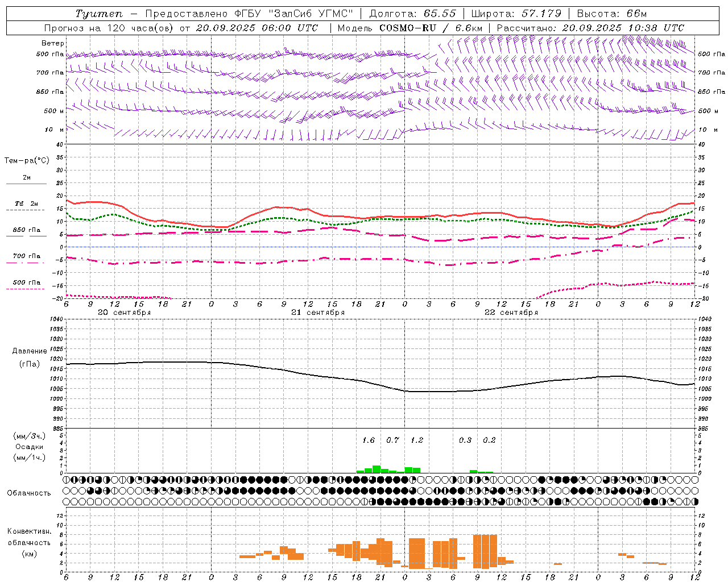
Task: Click the solid line sample under "2м" legend
Action: coord(26,184)
